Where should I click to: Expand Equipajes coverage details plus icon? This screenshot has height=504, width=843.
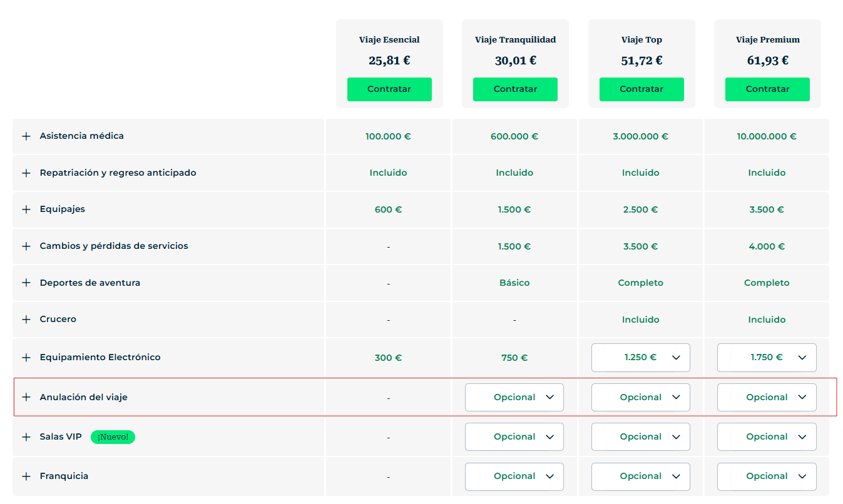coord(26,209)
